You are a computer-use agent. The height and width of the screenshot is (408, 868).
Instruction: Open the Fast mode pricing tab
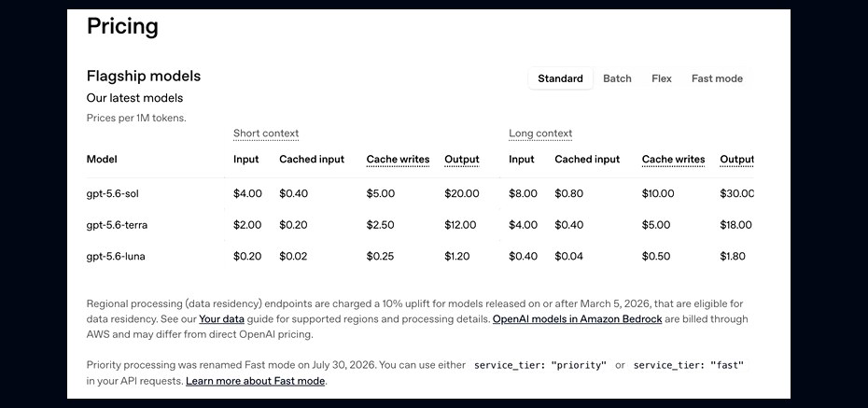coord(717,78)
